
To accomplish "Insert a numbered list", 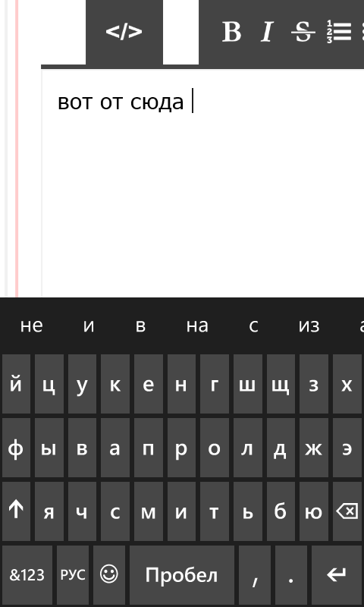I will pos(339,32).
